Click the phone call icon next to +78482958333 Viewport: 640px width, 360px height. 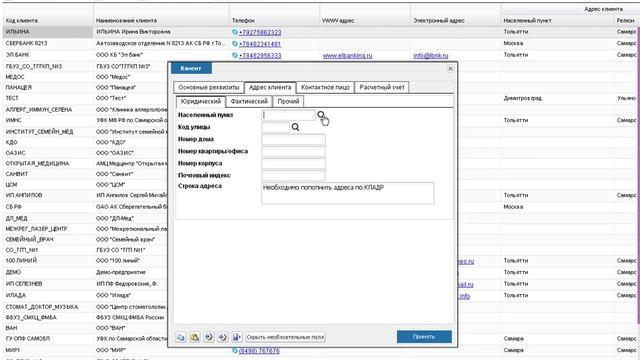click(x=235, y=55)
